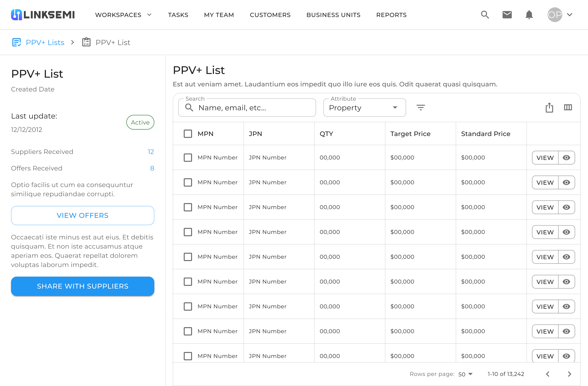Change rows per page from 50
The image size is (588, 386).
click(x=465, y=374)
